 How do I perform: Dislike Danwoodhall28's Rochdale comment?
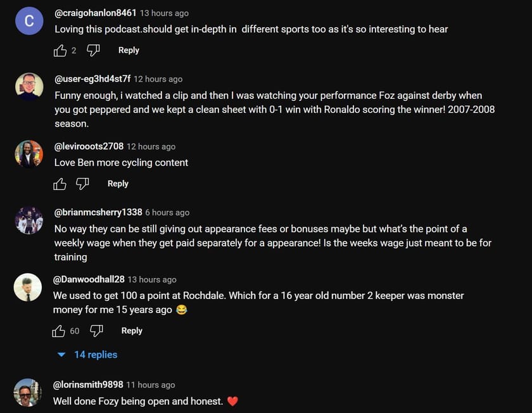tap(96, 331)
